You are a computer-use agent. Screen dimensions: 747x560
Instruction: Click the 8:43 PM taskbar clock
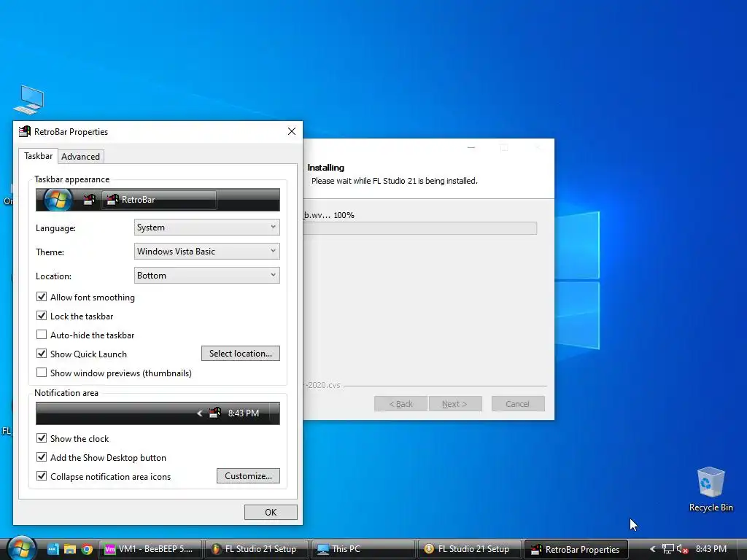tap(711, 549)
